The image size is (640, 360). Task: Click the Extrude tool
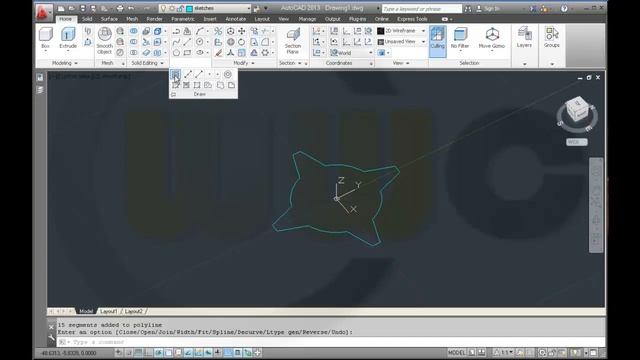68,38
